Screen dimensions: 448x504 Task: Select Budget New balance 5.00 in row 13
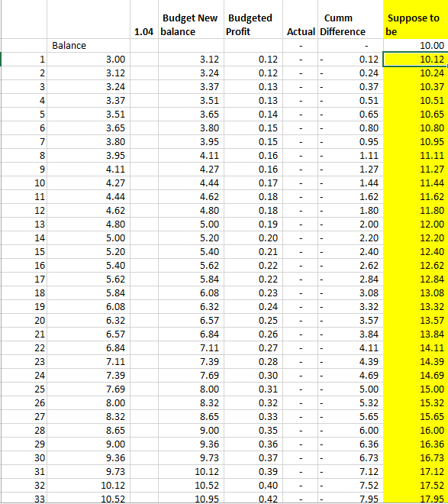191,225
